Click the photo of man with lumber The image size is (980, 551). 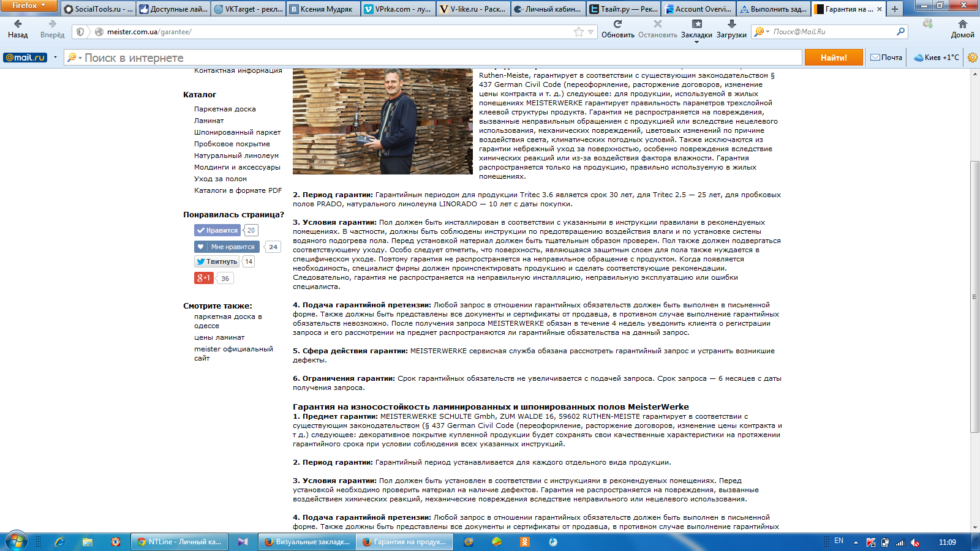click(x=383, y=122)
